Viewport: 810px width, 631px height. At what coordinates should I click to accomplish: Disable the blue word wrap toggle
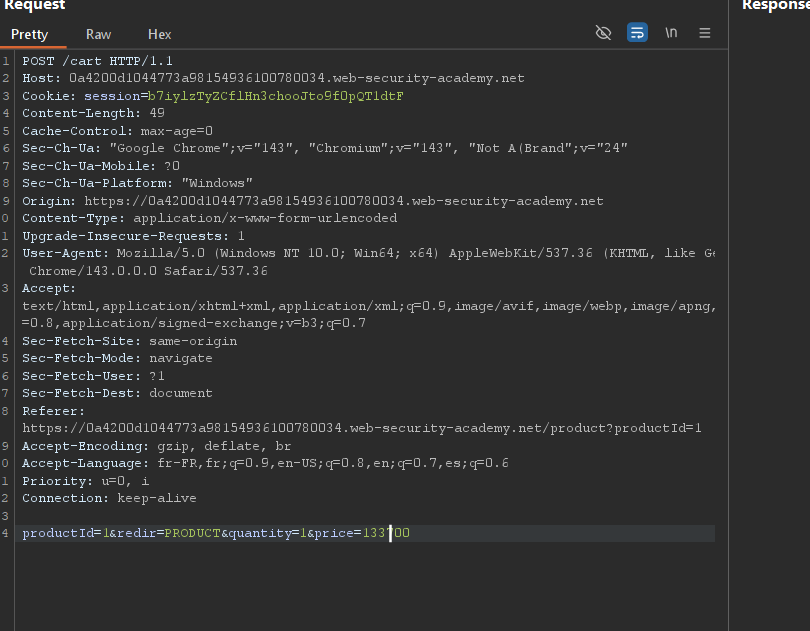pos(637,33)
